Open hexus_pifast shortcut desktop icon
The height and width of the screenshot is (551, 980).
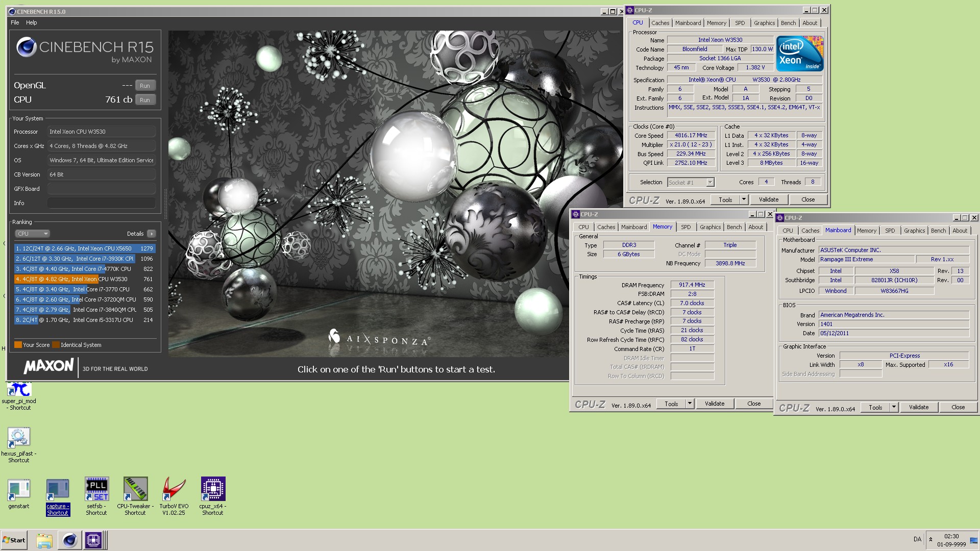19,445
